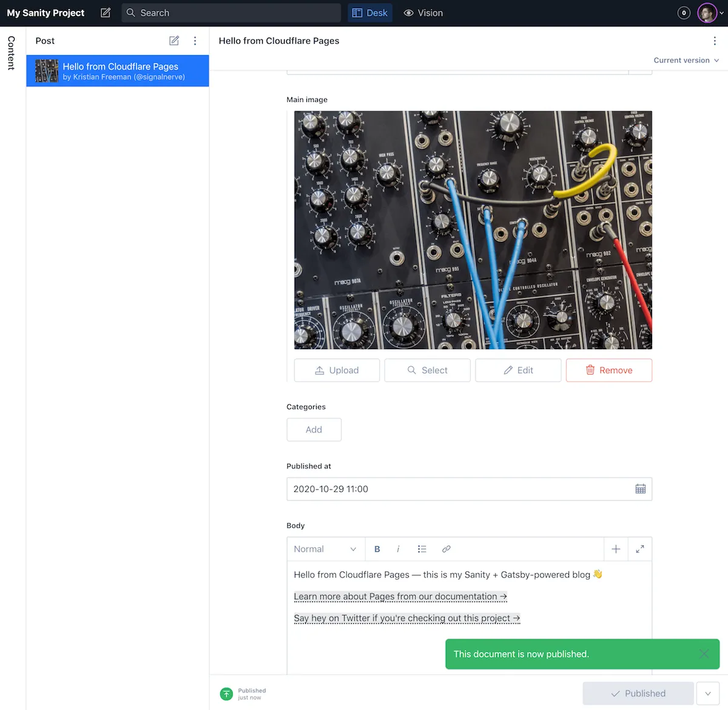Switch to the Vision tab

[x=423, y=12]
